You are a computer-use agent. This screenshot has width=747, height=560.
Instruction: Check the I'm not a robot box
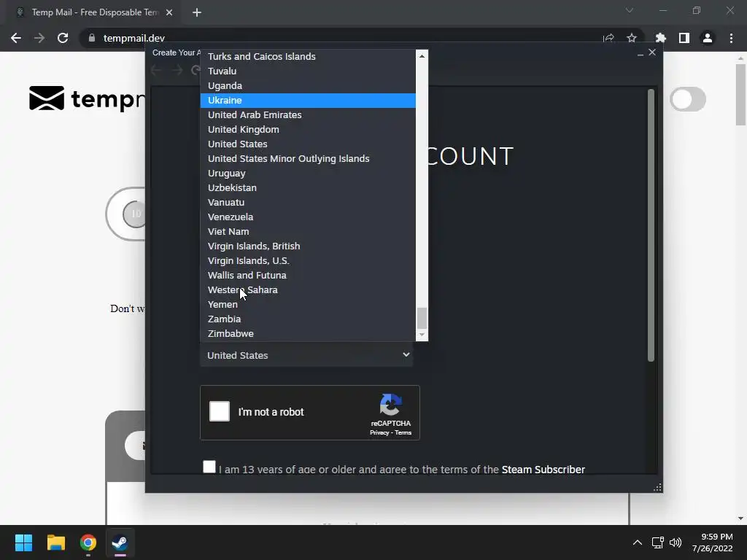point(220,411)
